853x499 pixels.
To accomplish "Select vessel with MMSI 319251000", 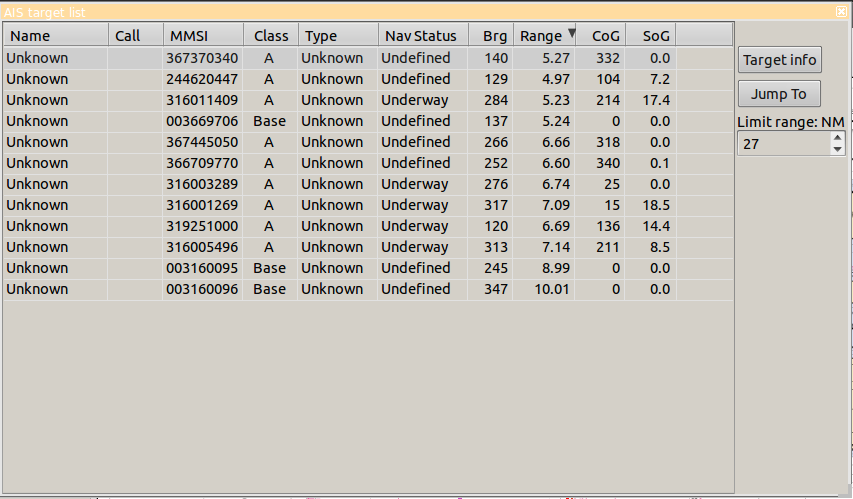I will [x=202, y=226].
